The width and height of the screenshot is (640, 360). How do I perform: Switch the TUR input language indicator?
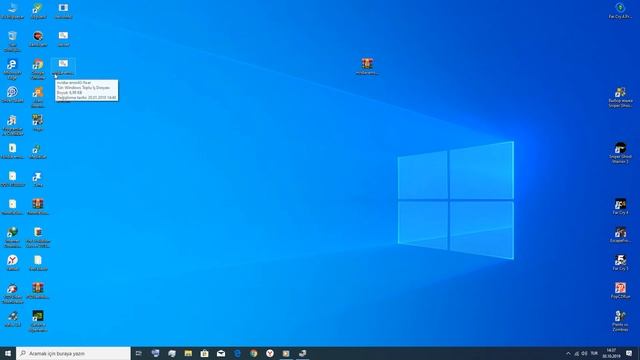pyautogui.click(x=594, y=353)
